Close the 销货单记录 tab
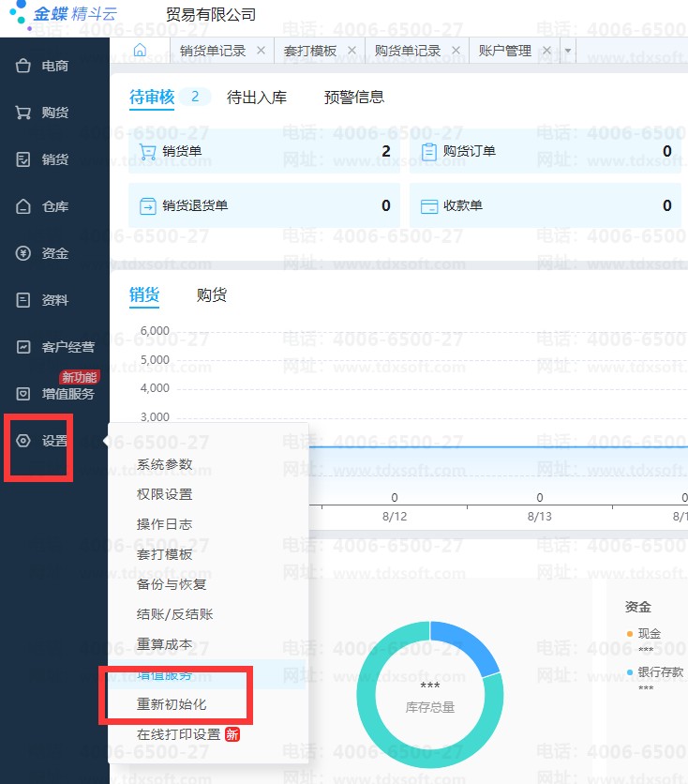This screenshot has width=688, height=784. click(x=261, y=51)
